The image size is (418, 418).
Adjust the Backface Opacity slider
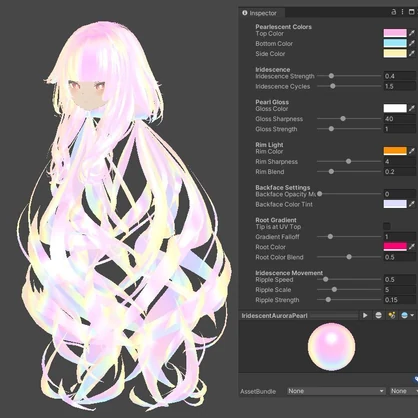349,194
